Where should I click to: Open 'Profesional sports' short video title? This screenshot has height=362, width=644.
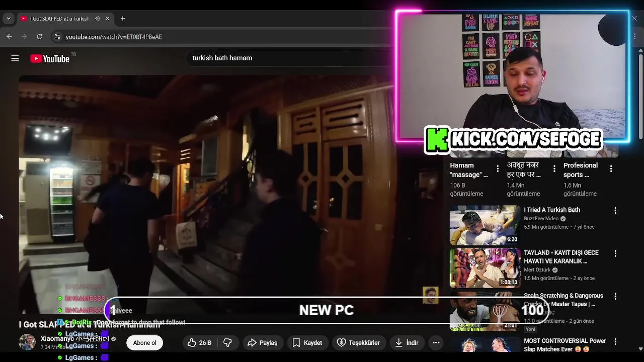click(581, 170)
